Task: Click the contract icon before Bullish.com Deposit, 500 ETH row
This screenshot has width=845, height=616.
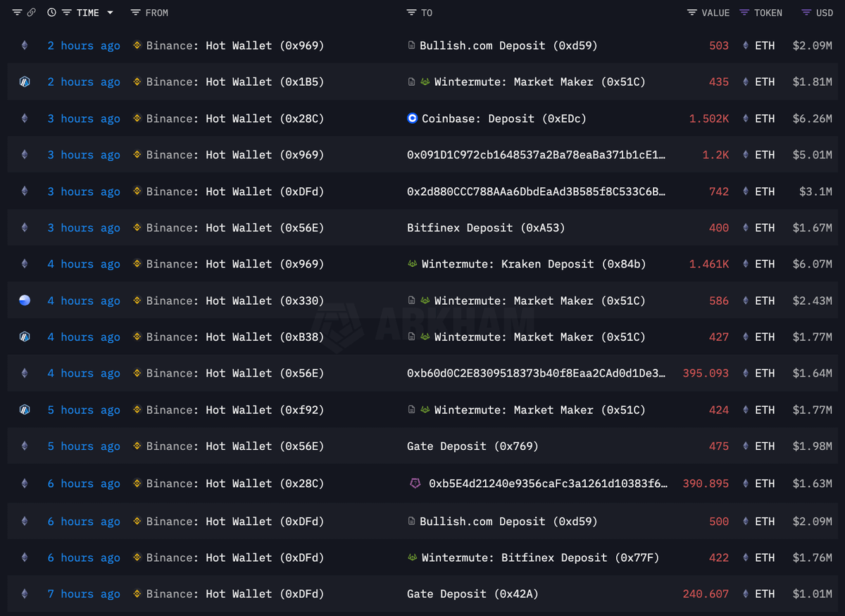Action: 411,522
